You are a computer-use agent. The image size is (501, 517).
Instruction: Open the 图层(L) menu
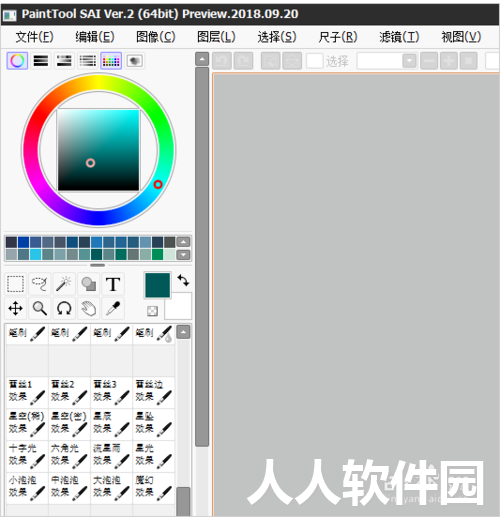tap(216, 37)
